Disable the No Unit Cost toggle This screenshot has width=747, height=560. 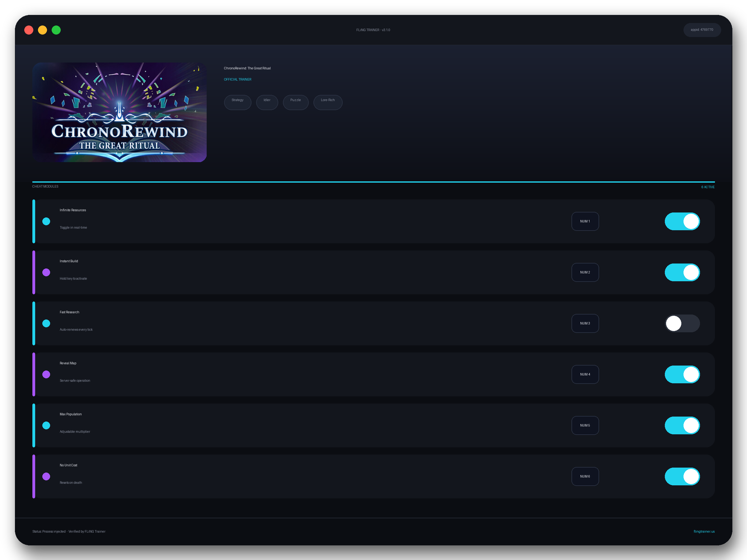pyautogui.click(x=682, y=476)
